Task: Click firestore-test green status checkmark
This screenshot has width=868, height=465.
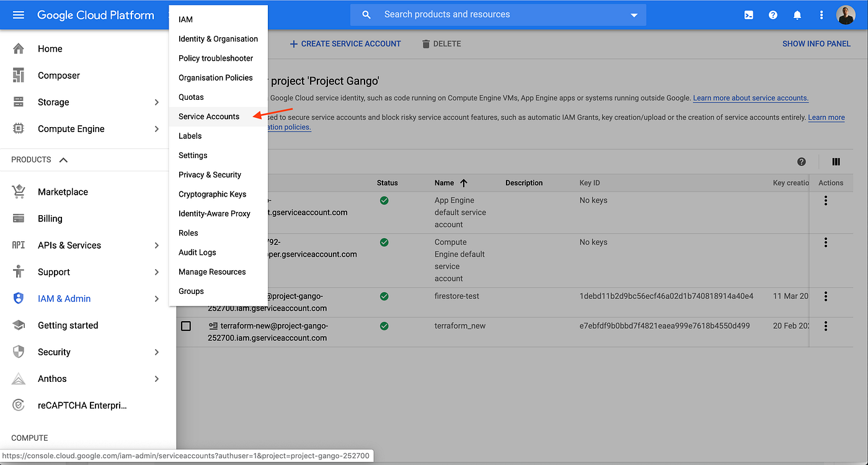Action: point(384,296)
